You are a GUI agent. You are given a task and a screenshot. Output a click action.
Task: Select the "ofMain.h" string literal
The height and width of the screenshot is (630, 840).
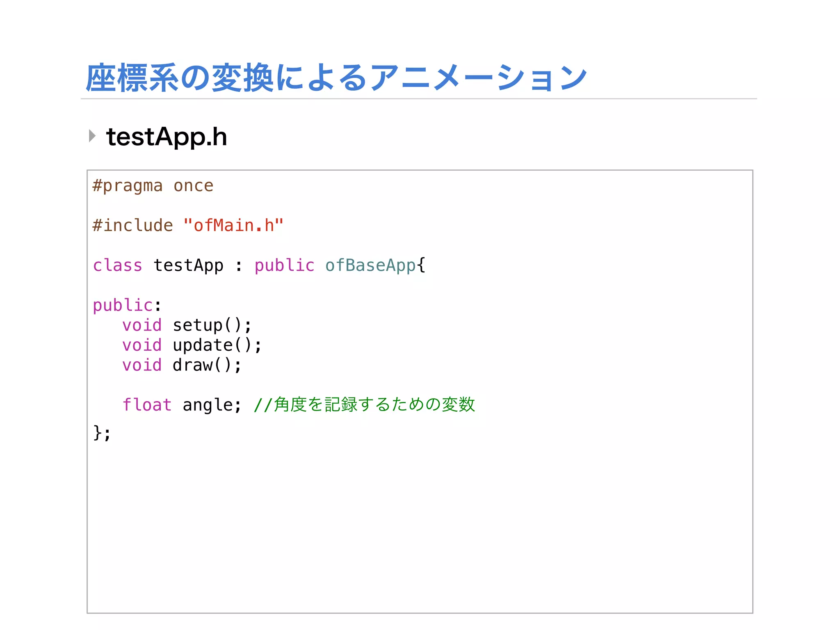click(x=233, y=226)
